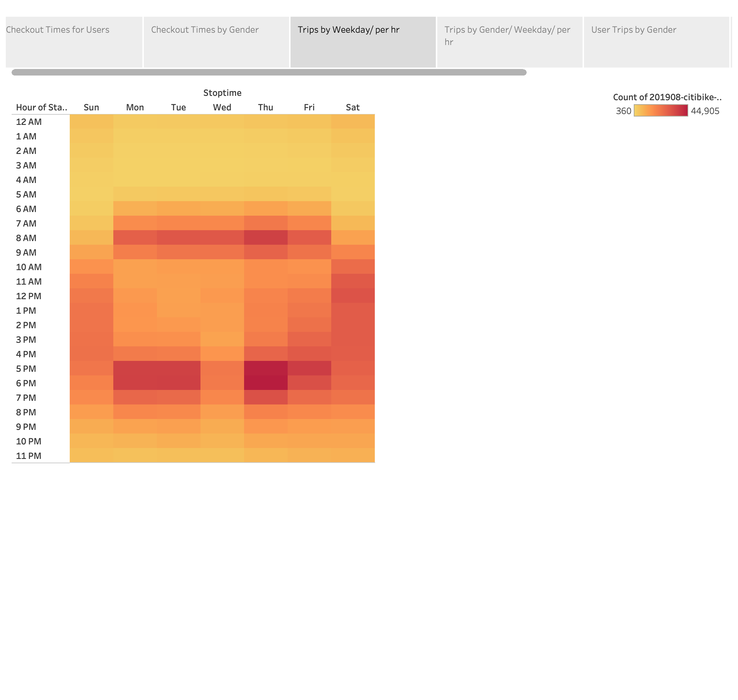Screen dimensions: 738x700
Task: Select the Wednesday 4 AM heatmap cell
Action: (x=222, y=180)
